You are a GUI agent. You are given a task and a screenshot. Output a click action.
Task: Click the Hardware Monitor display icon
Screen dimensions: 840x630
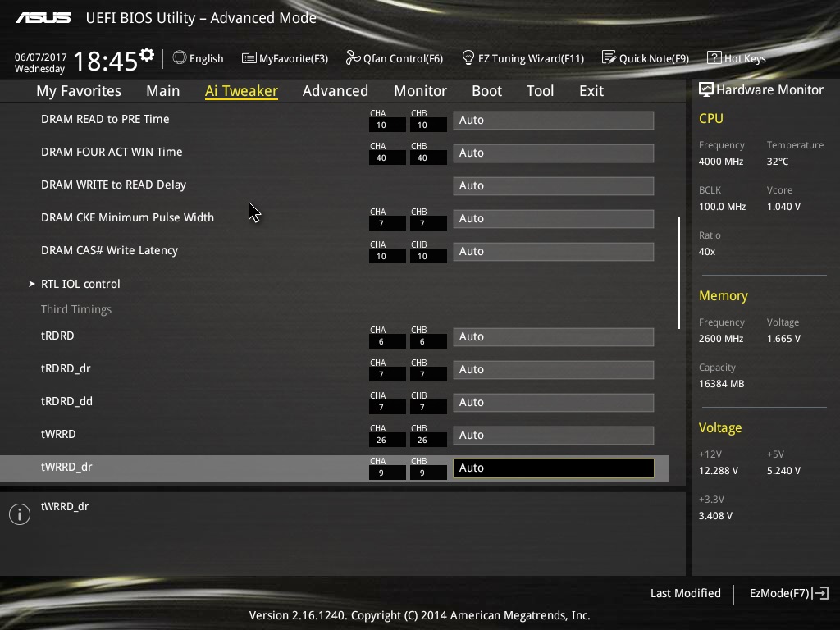(x=706, y=89)
